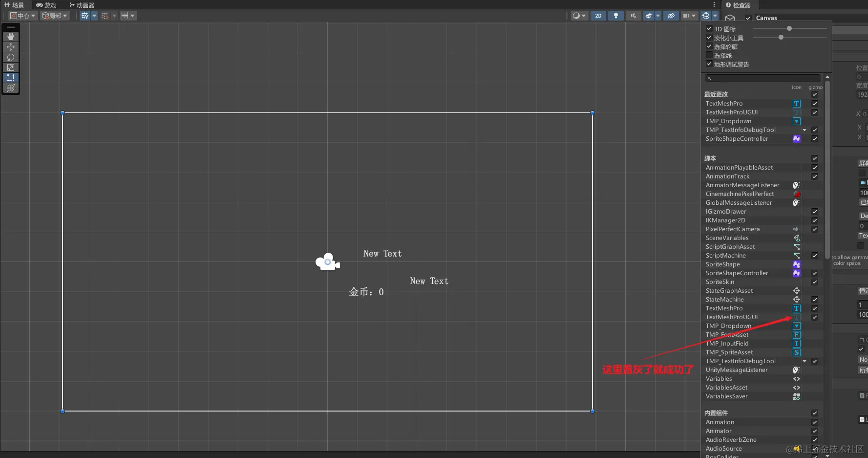Toggle gizmo checkbox for IKManager2D
The height and width of the screenshot is (458, 868).
click(815, 220)
